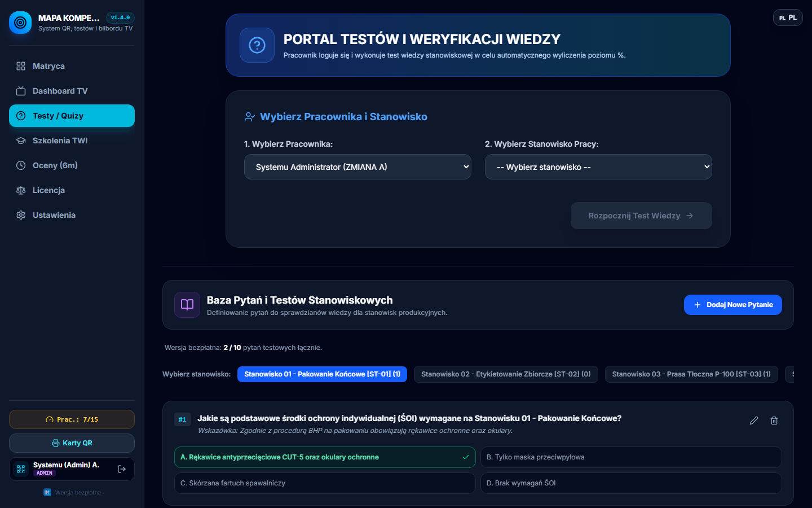
Task: Open the Licencja page
Action: click(x=72, y=190)
